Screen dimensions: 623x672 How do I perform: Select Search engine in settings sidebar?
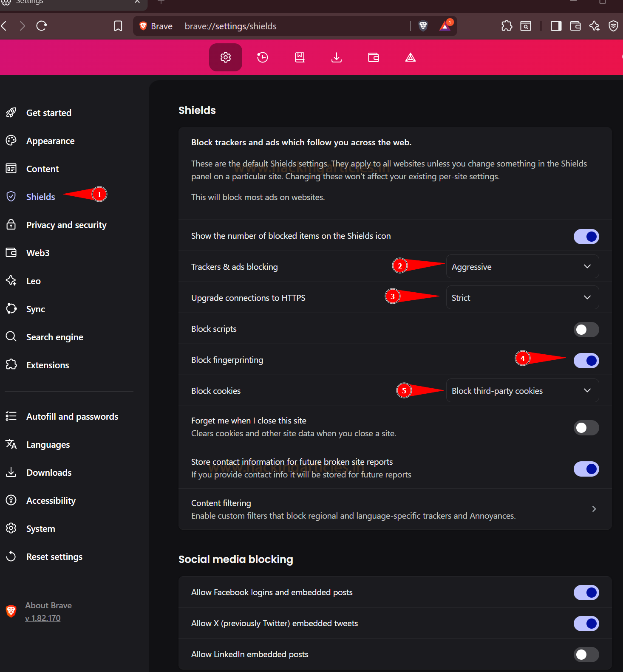pyautogui.click(x=54, y=337)
